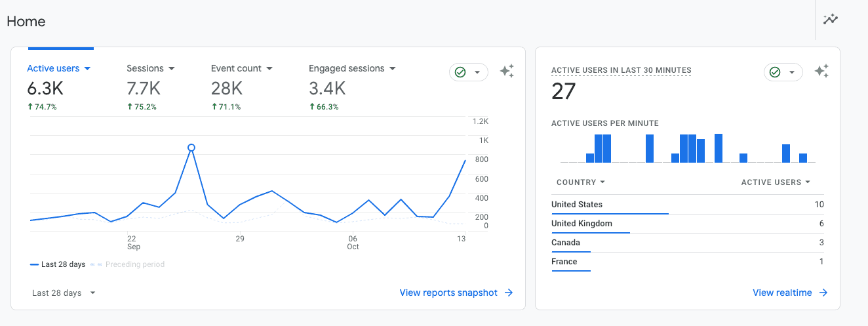Toggle the Last 28 days legend entry
The image size is (868, 326).
coord(58,264)
